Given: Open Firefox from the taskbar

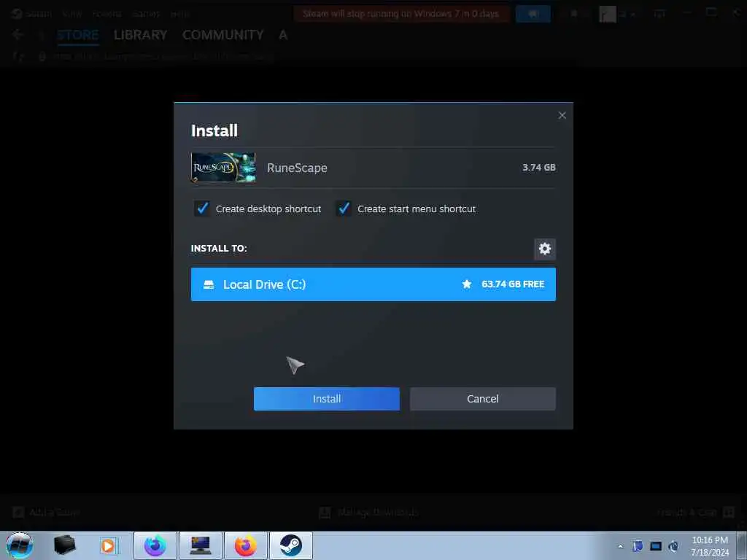Looking at the screenshot, I should (245, 545).
